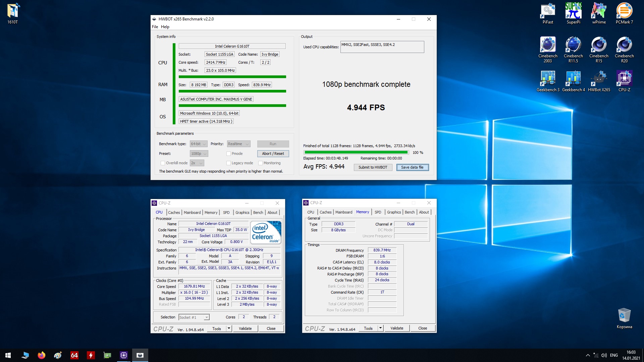Viewport: 644px width, 362px height.
Task: Open the Recycle Bin (Корзина)
Action: pos(624,318)
